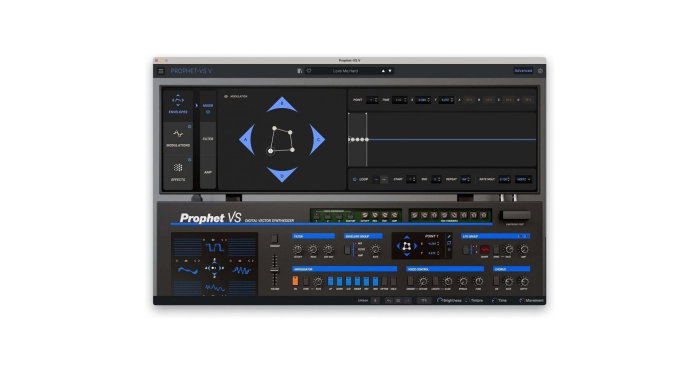
Task: Toggle the Voice Control Unison switch
Action: pyautogui.click(x=410, y=281)
